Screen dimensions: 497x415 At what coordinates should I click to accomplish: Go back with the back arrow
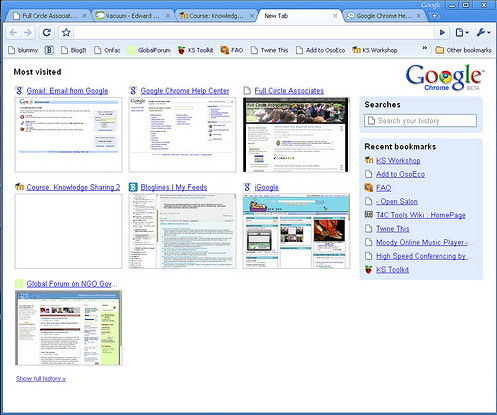coord(13,33)
